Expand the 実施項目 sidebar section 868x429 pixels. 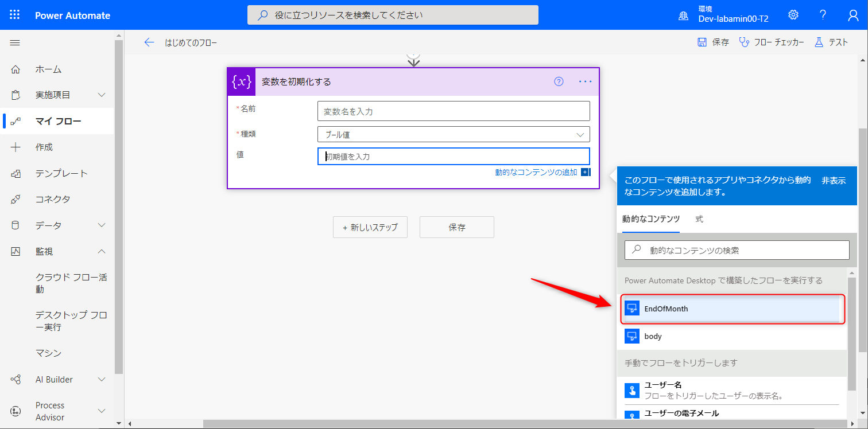pos(102,95)
